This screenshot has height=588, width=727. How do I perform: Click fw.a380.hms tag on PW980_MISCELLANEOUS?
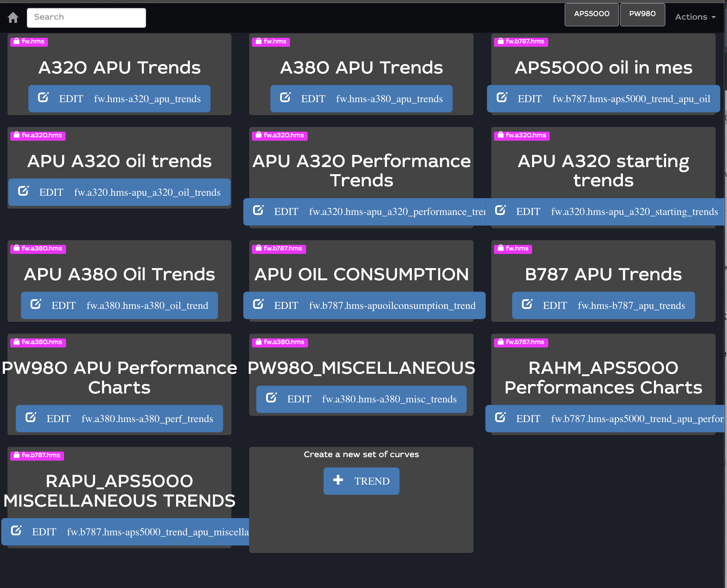tap(280, 342)
